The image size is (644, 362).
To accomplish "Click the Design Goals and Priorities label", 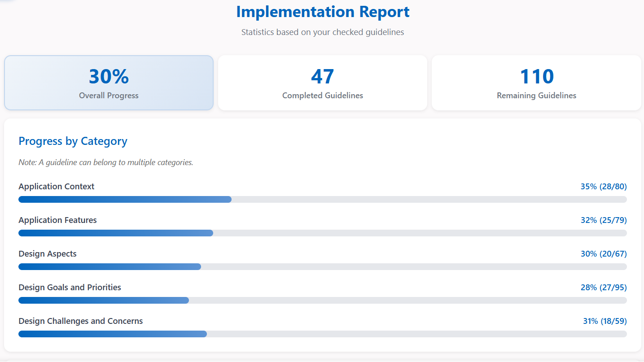I will pyautogui.click(x=70, y=288).
